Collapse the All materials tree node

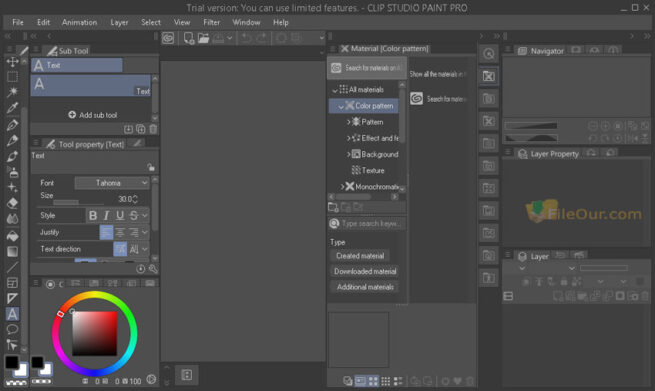click(335, 90)
